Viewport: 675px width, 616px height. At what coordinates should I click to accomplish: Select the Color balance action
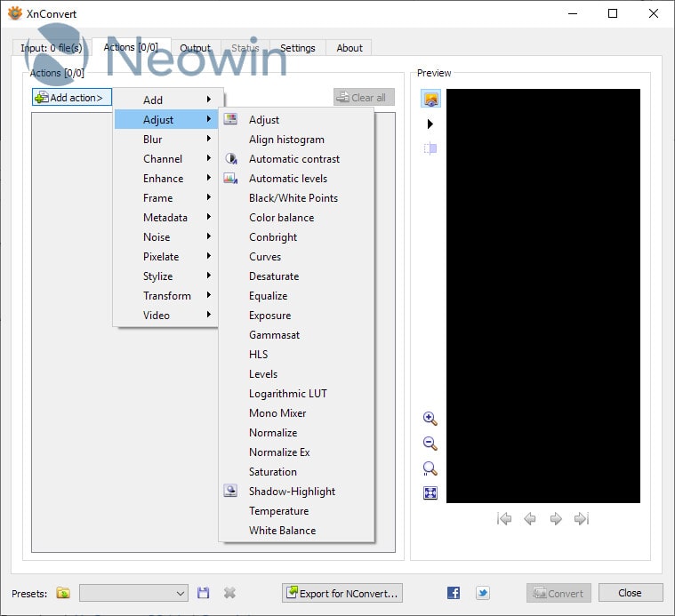296,217
